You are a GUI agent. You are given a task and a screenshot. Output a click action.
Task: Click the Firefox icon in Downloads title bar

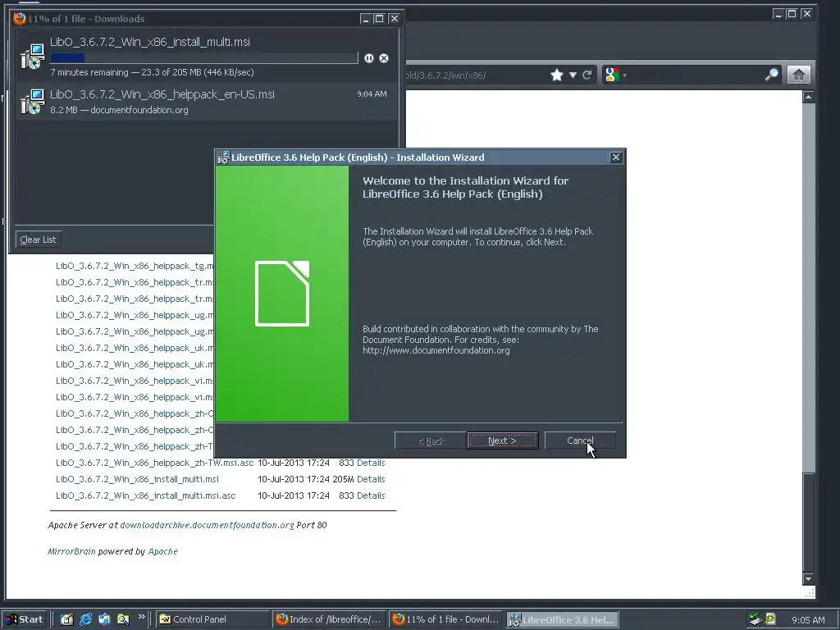point(20,18)
